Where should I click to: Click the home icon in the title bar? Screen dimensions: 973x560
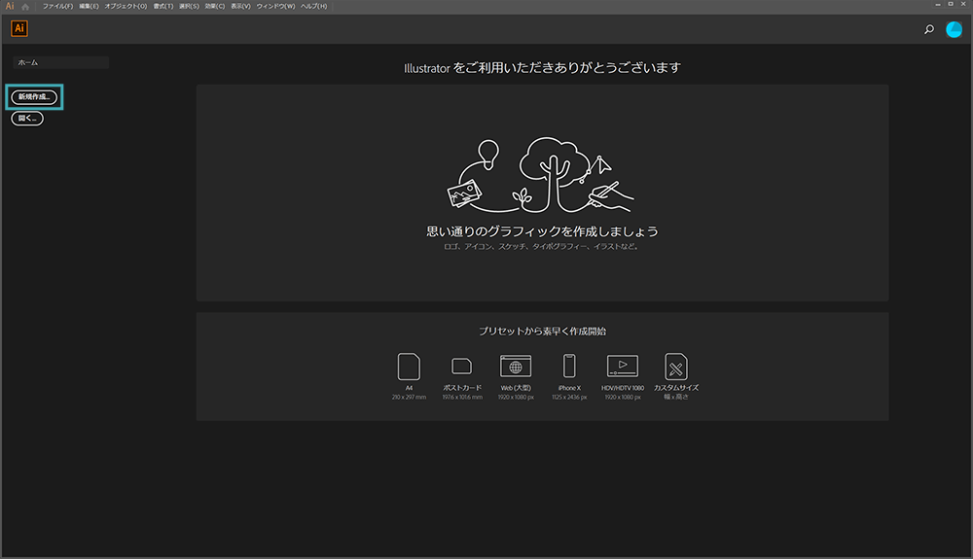pyautogui.click(x=25, y=6)
